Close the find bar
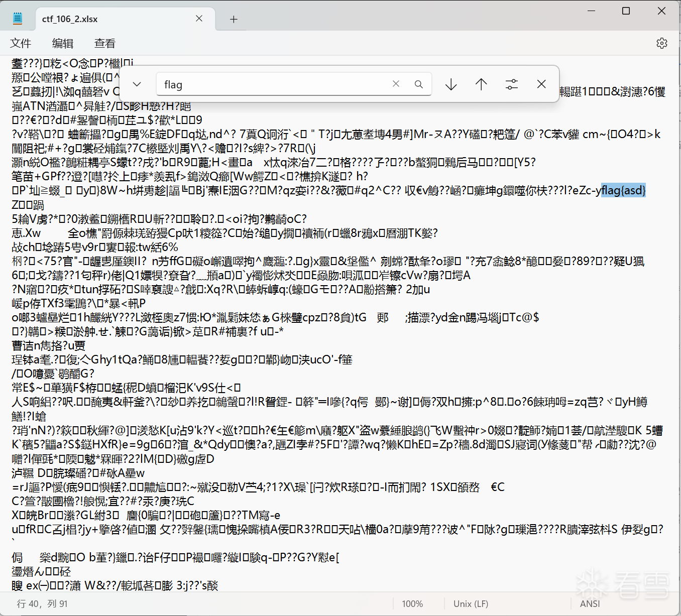 [541, 84]
